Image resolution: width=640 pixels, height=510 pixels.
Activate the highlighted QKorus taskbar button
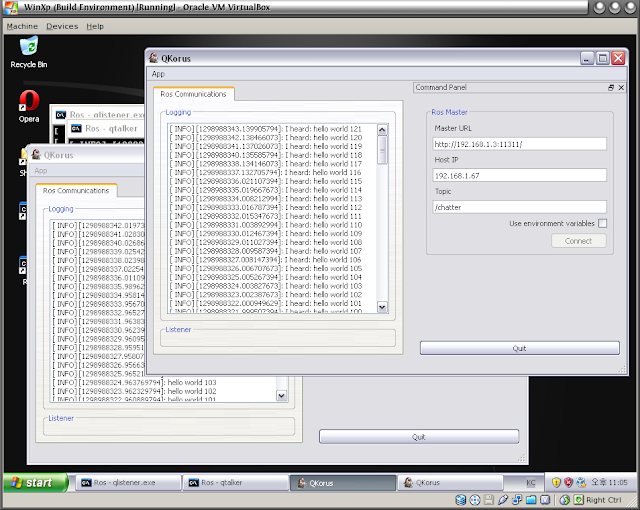pyautogui.click(x=343, y=483)
